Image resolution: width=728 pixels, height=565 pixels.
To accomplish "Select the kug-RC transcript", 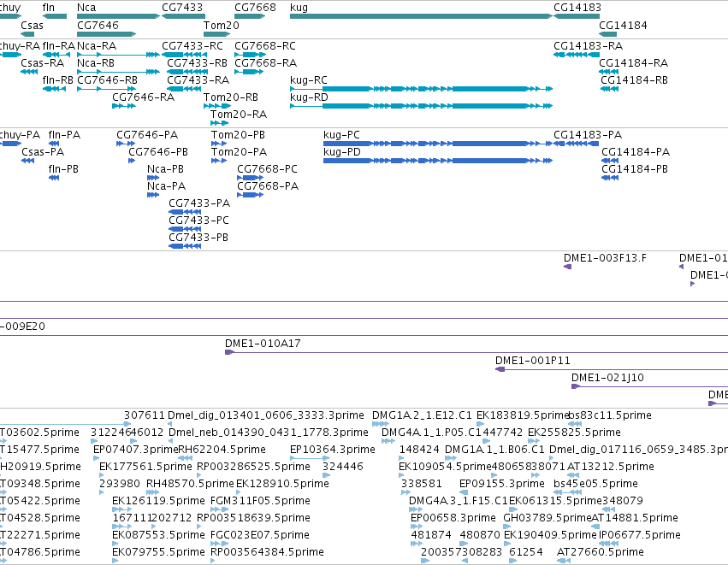I will click(x=421, y=89).
